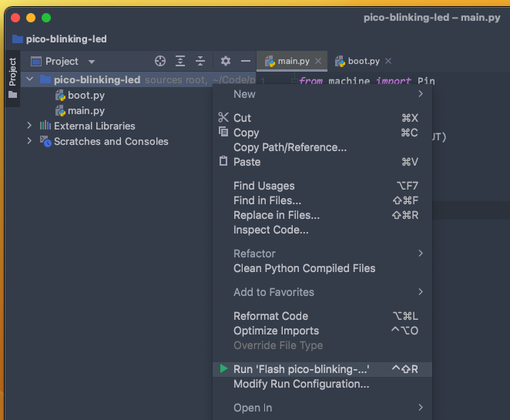Click the scissors Cut icon
This screenshot has height=420, width=510.
(223, 117)
